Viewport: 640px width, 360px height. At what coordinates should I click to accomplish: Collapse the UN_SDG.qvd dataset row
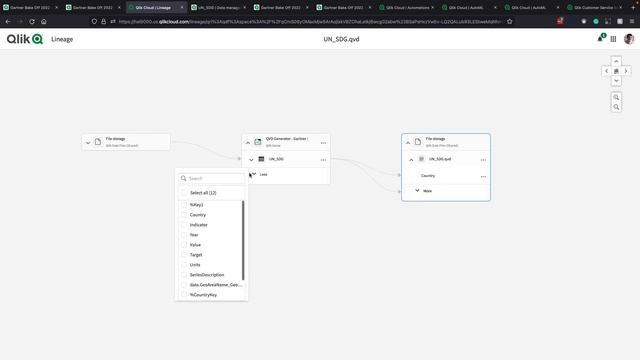(411, 160)
